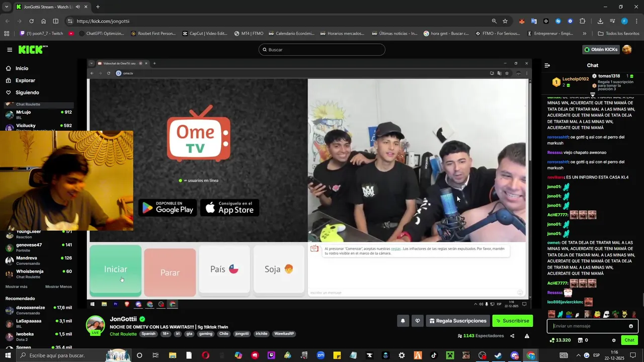Click the gaming tag
Viewport: 644px width, 362px height.
pyautogui.click(x=205, y=334)
